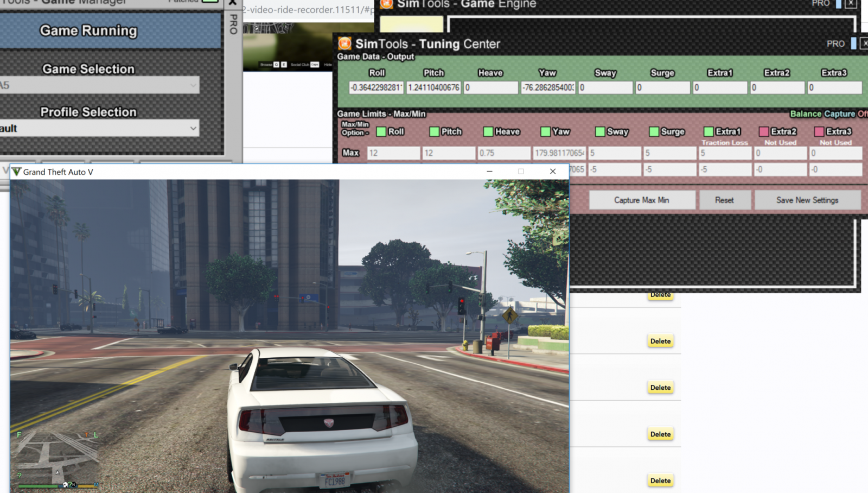Click the Extra1 output value field
The height and width of the screenshot is (493, 868).
coord(720,87)
